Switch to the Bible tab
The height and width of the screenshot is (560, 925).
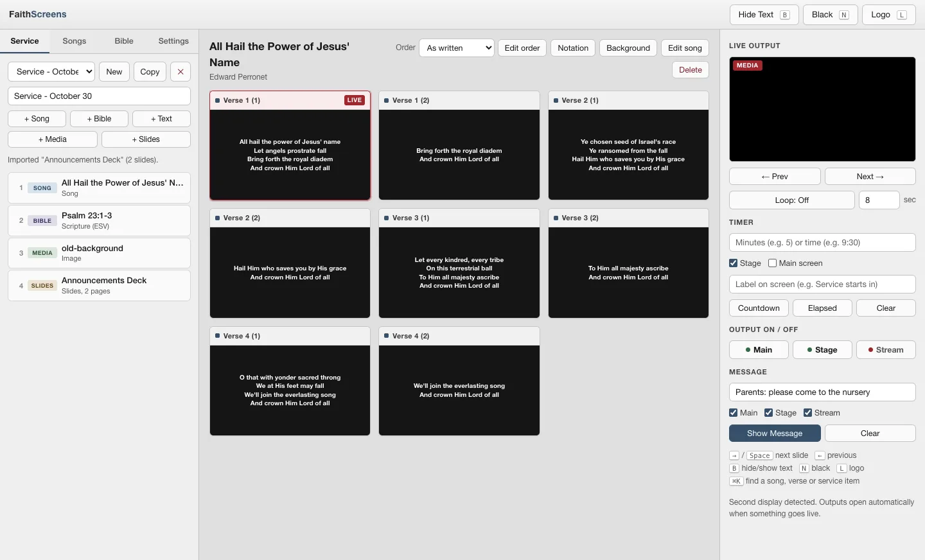tap(124, 40)
